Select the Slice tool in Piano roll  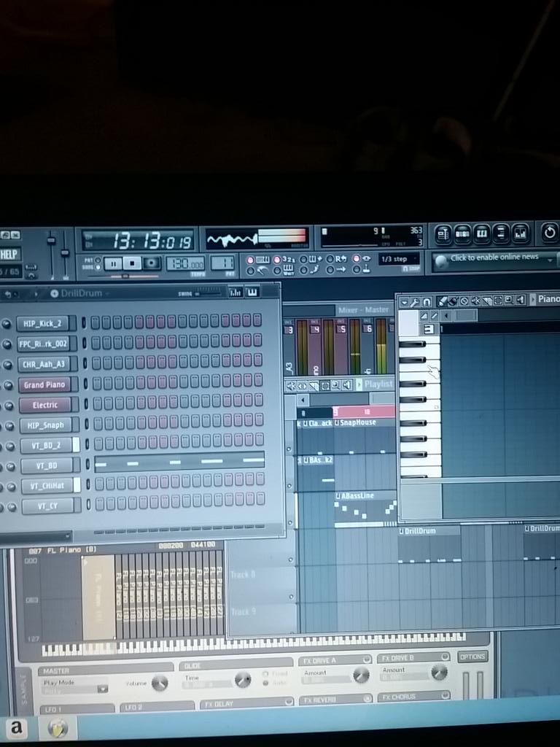(486, 301)
